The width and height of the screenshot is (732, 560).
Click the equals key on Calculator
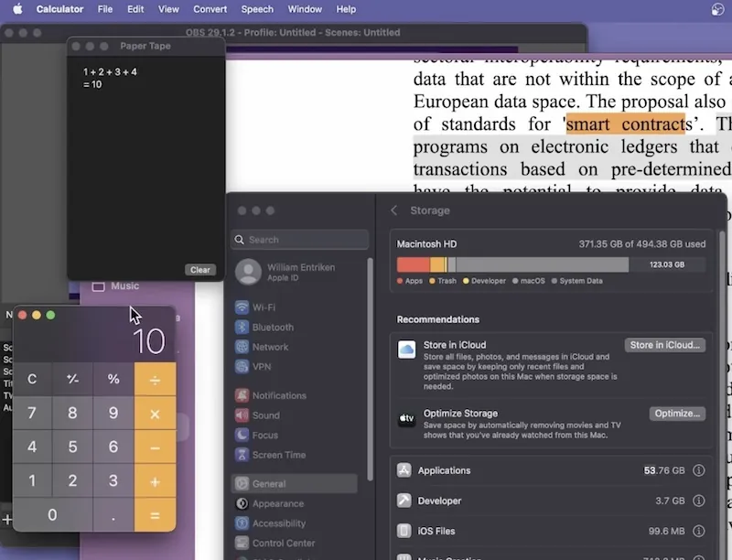click(155, 515)
